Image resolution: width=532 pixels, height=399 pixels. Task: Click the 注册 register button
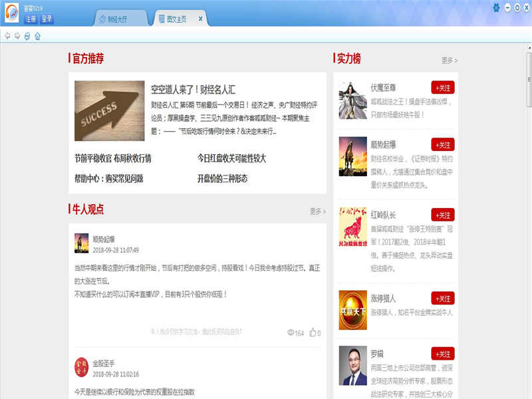pos(31,19)
